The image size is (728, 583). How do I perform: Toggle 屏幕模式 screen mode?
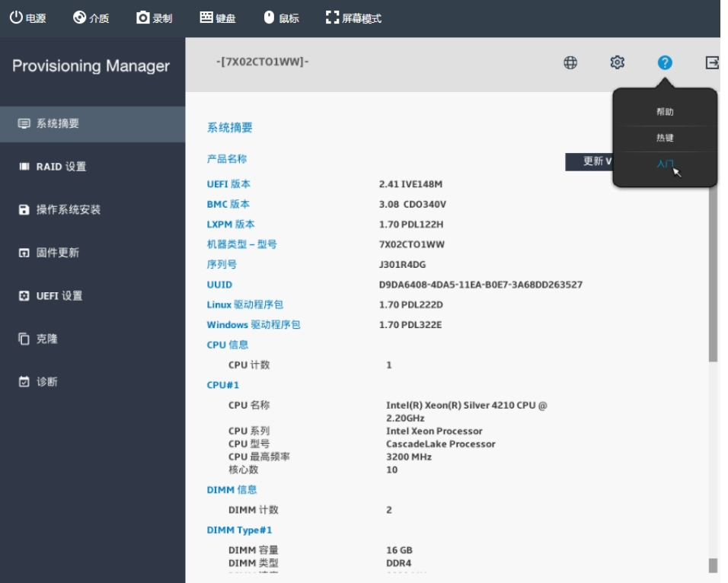353,18
